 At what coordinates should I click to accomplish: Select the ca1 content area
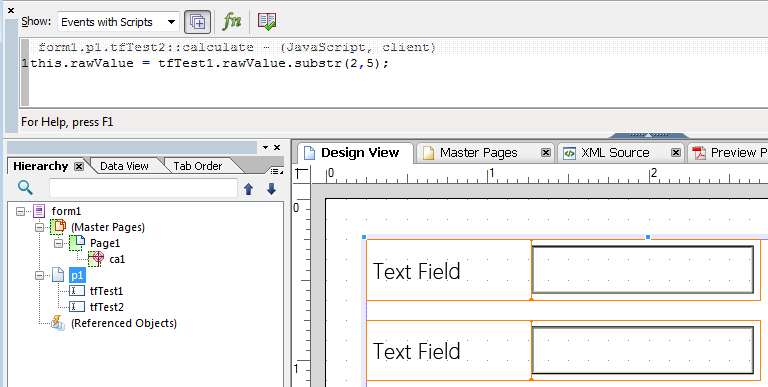117,259
